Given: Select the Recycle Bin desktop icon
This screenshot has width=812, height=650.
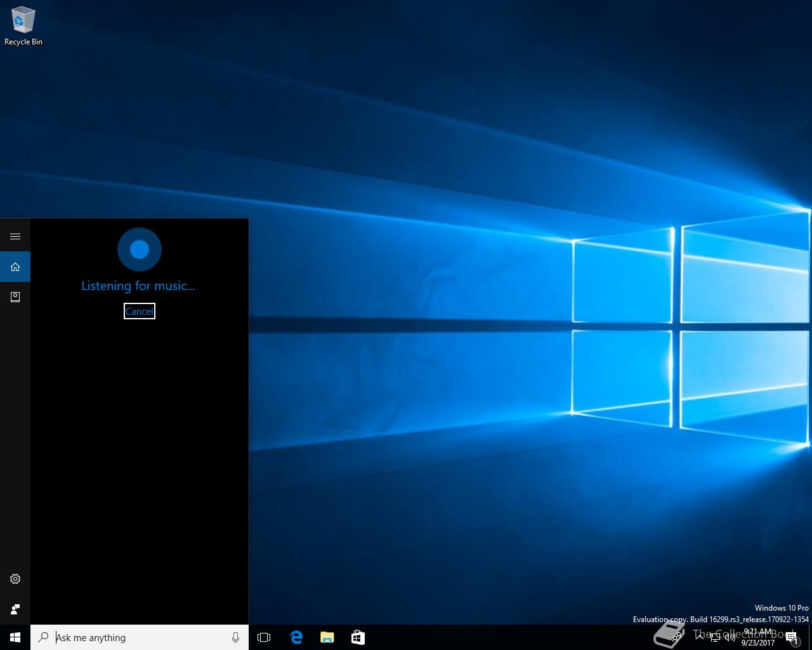Looking at the screenshot, I should (23, 27).
